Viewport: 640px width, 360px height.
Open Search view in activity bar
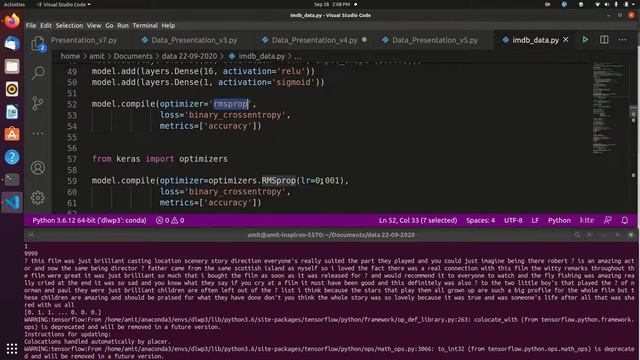pyautogui.click(x=38, y=73)
